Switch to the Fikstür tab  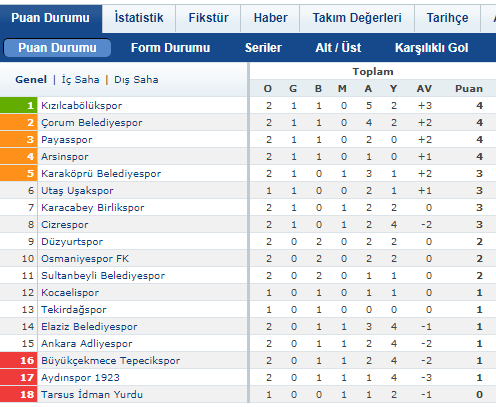(x=208, y=18)
